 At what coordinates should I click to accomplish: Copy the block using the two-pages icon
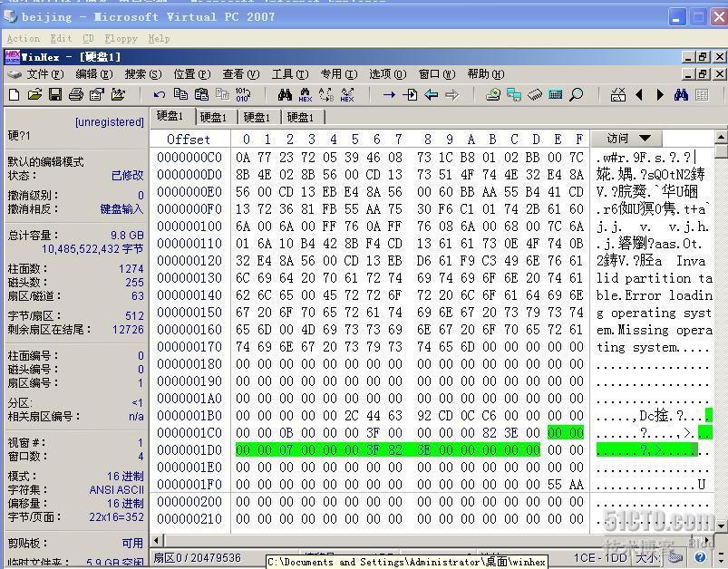coord(180,94)
